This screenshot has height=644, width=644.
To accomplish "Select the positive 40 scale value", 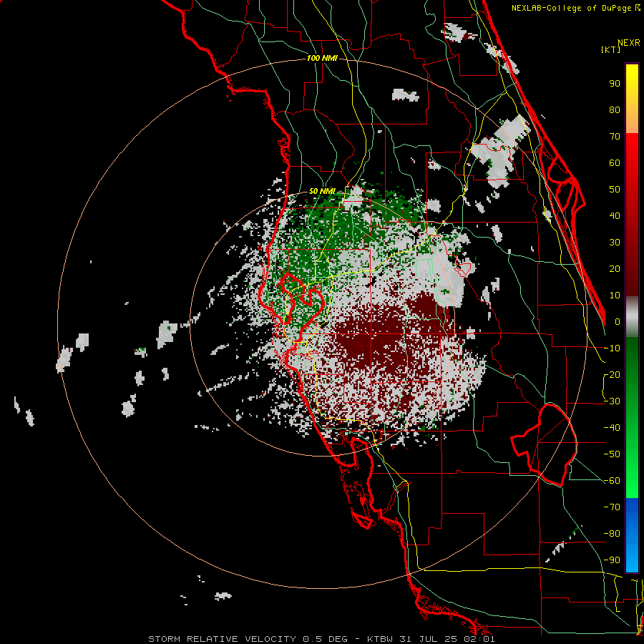I will coord(615,216).
